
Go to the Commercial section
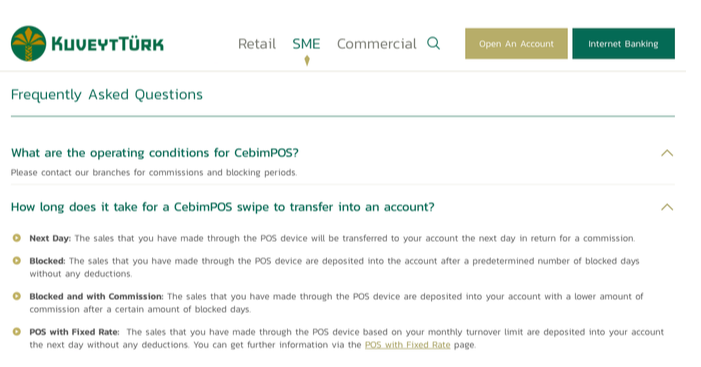coord(376,44)
